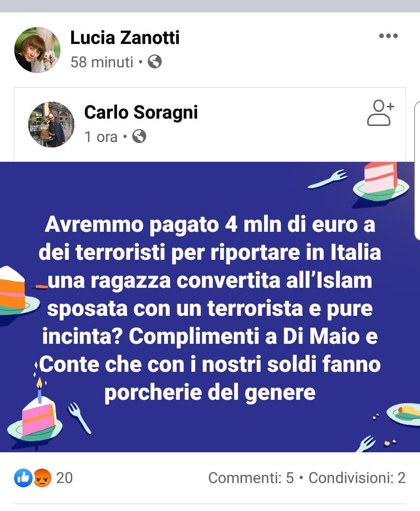This screenshot has width=420, height=511.
Task: Tap the 58 minuti timestamp
Action: [x=102, y=62]
